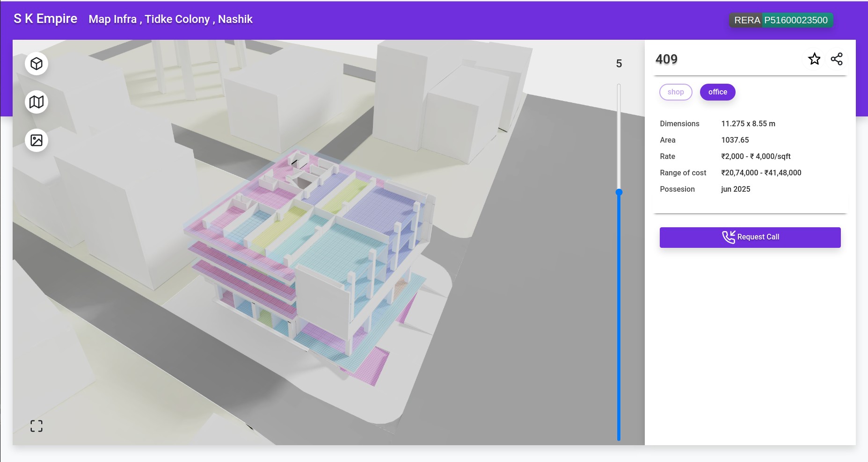Click the unit number 409 heading
Viewport: 868px width, 462px height.
pos(666,59)
